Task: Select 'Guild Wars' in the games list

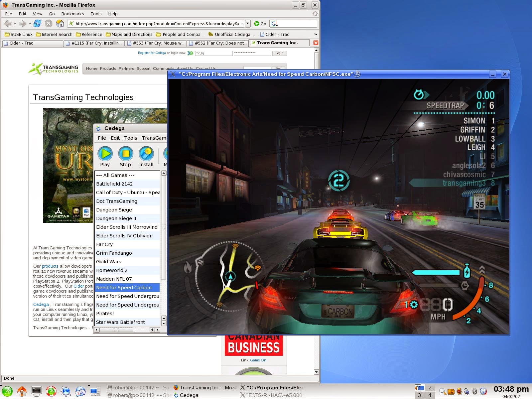Action: 127,262
